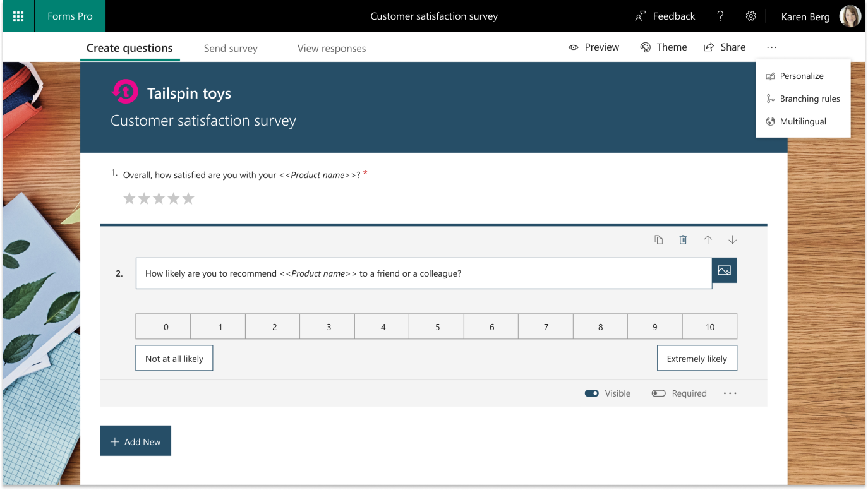The image size is (868, 490).
Task: Move question 2 up with the arrow icon
Action: click(708, 239)
